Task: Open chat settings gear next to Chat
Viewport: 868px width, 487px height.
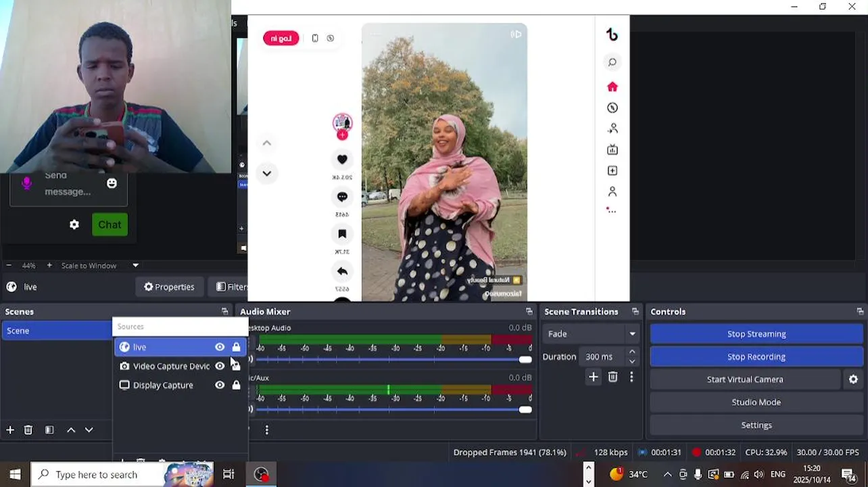Action: [x=74, y=225]
